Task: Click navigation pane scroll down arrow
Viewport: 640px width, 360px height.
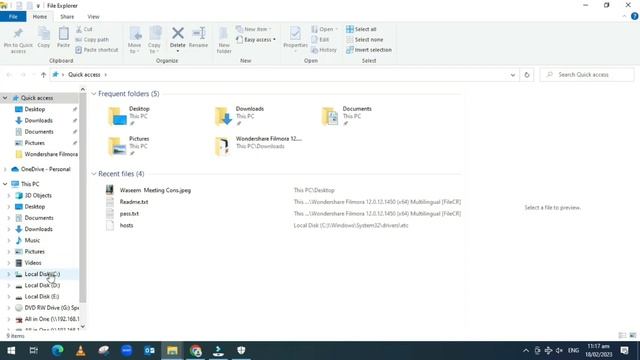Action: coord(83,327)
